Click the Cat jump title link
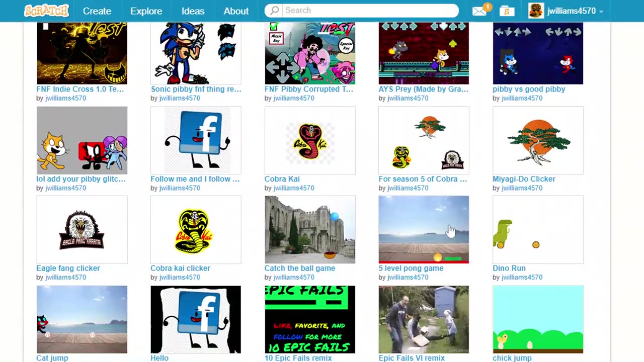Image resolution: width=644 pixels, height=362 pixels. pyautogui.click(x=52, y=358)
